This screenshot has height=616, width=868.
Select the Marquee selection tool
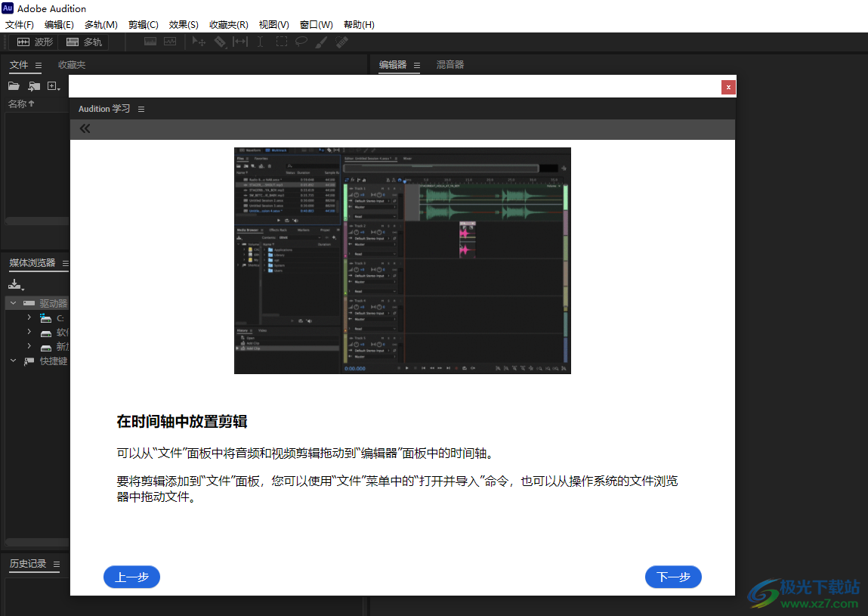tap(282, 42)
